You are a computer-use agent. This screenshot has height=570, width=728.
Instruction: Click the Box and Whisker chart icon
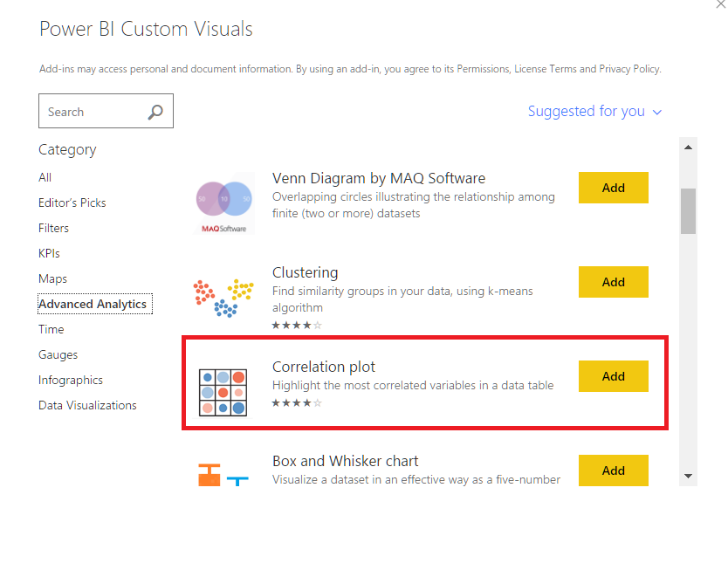[x=223, y=473]
